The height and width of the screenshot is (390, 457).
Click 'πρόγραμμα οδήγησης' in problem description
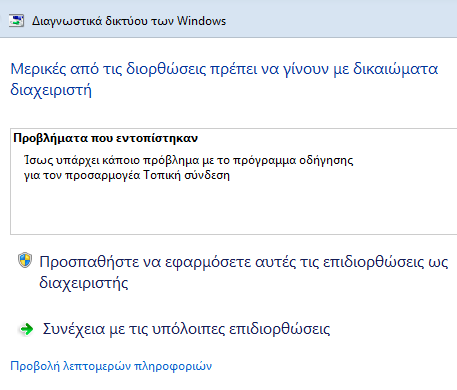tap(293, 160)
